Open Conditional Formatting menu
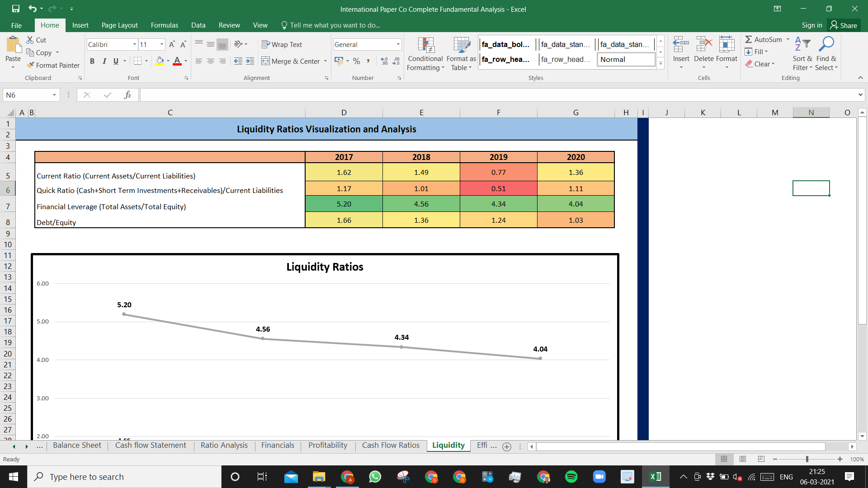The width and height of the screenshot is (868, 488). 425,54
